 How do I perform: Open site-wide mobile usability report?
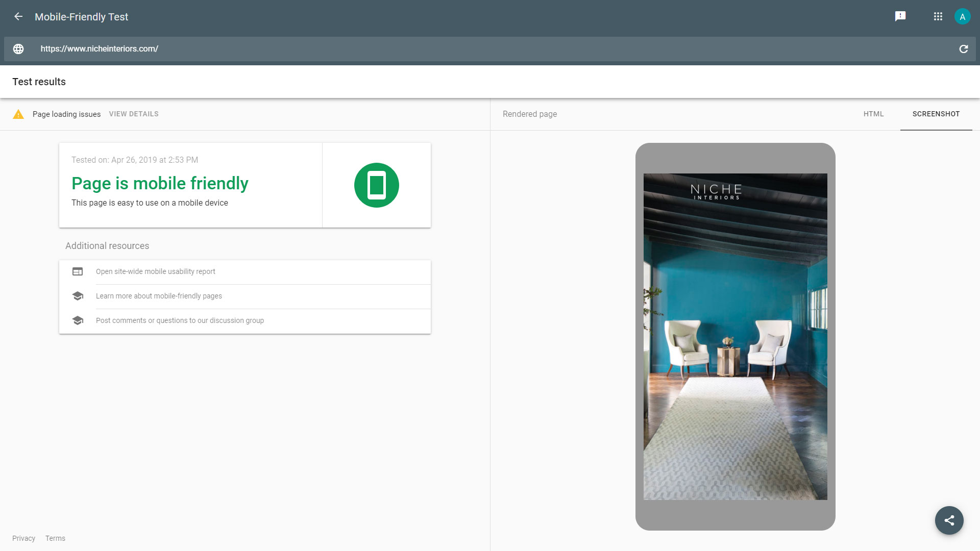click(x=156, y=271)
